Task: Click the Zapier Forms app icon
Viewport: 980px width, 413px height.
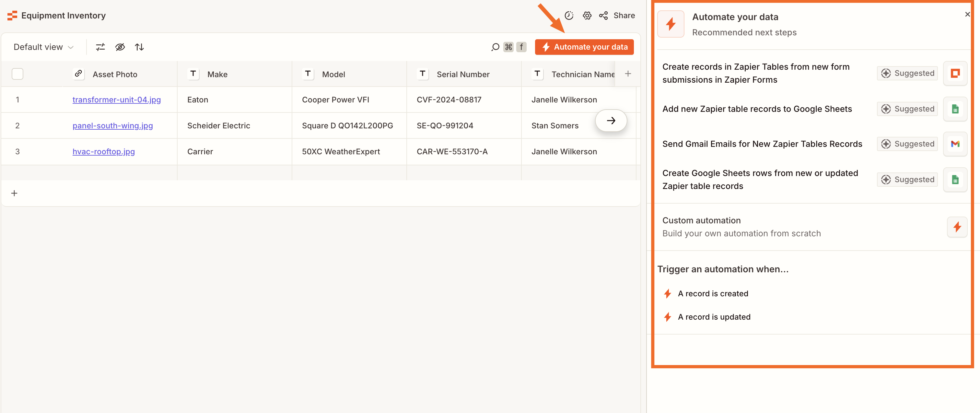Action: coord(955,73)
